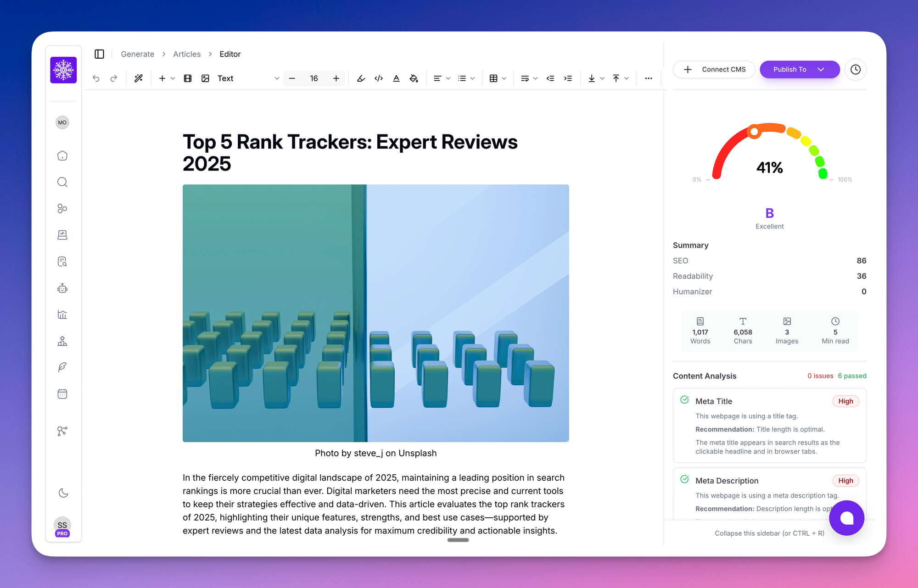
Task: Toggle dark mode with the moon icon
Action: (x=62, y=493)
